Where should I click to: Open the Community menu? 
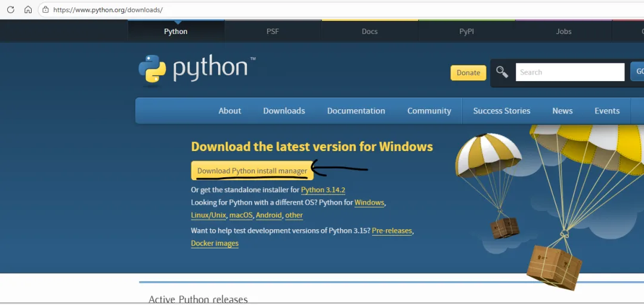[429, 111]
